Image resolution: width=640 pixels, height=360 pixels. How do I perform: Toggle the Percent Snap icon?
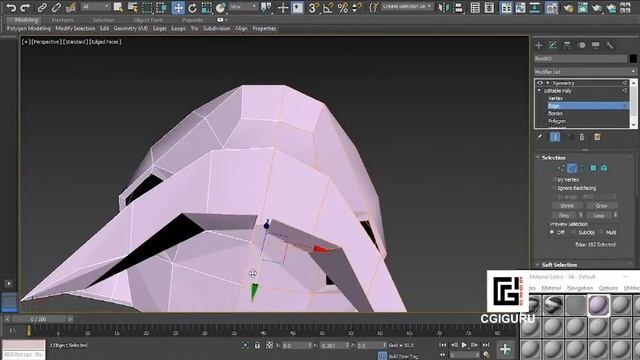click(343, 7)
